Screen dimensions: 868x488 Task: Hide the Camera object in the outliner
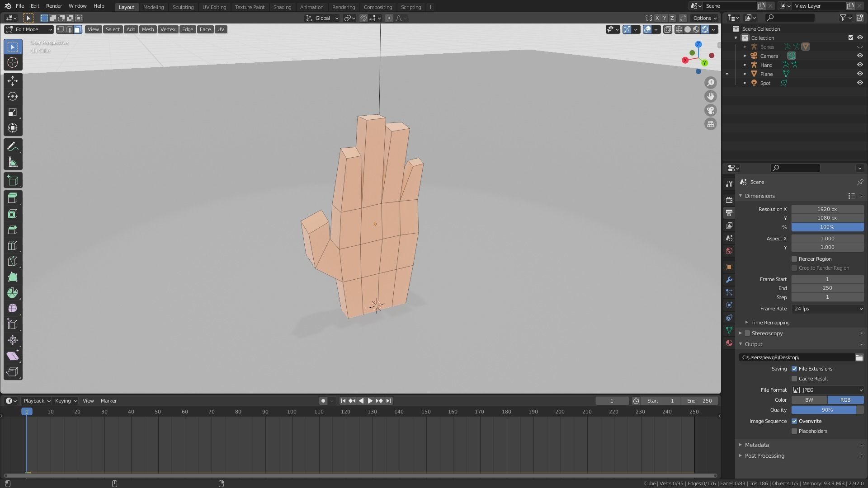tap(860, 56)
